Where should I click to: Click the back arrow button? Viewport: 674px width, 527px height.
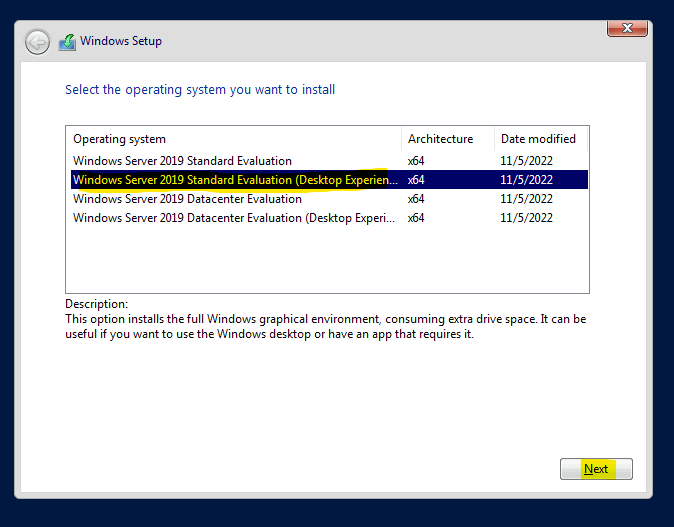pyautogui.click(x=37, y=42)
